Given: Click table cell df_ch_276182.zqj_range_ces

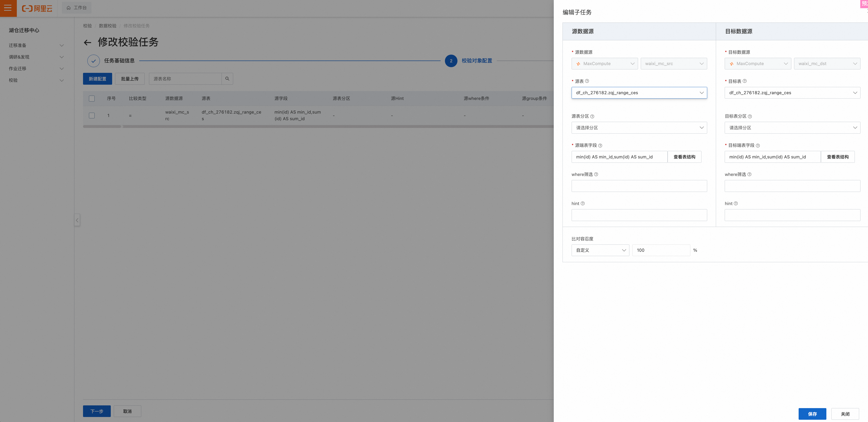Looking at the screenshot, I should [x=232, y=115].
